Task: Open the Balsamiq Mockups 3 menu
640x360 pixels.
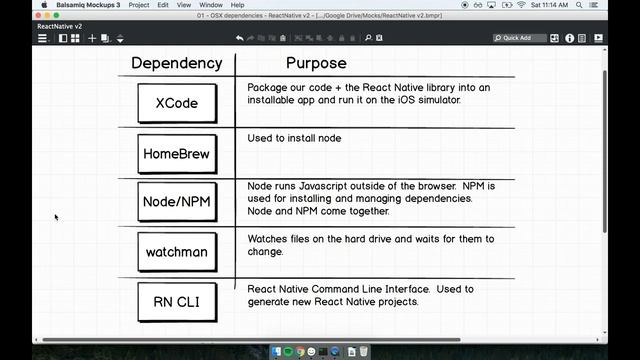Action: coord(88,5)
